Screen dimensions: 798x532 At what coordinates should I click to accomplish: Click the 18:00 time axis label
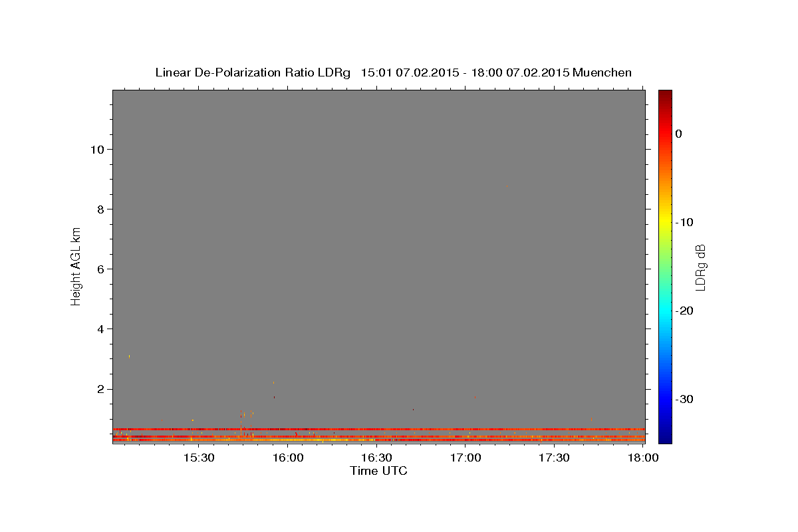pyautogui.click(x=643, y=458)
